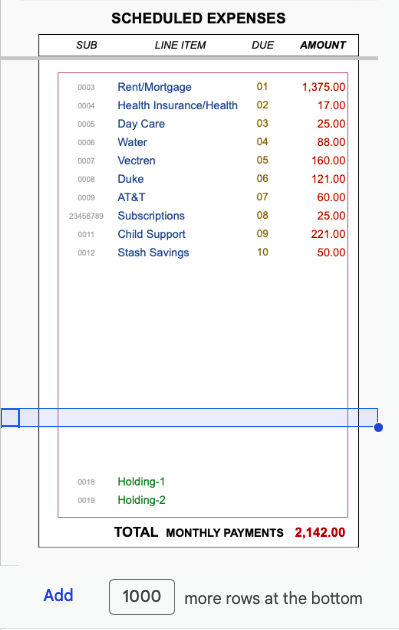Click the blue selection fill handle dot
Viewport: 399px width, 630px height.
[378, 428]
